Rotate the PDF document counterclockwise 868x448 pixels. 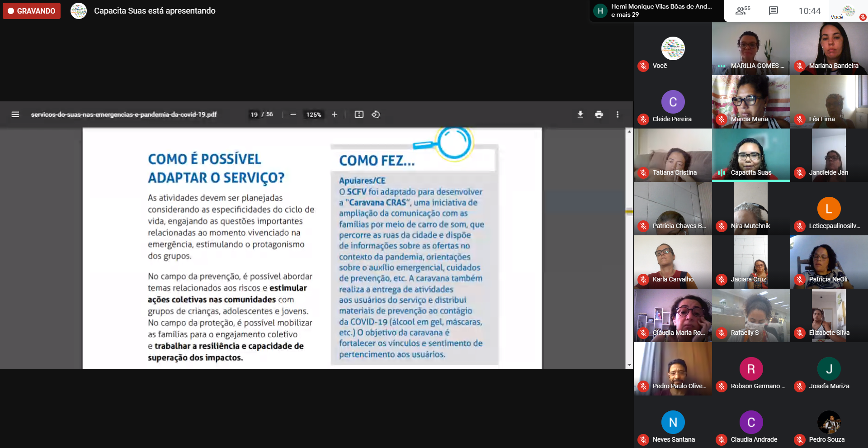376,114
